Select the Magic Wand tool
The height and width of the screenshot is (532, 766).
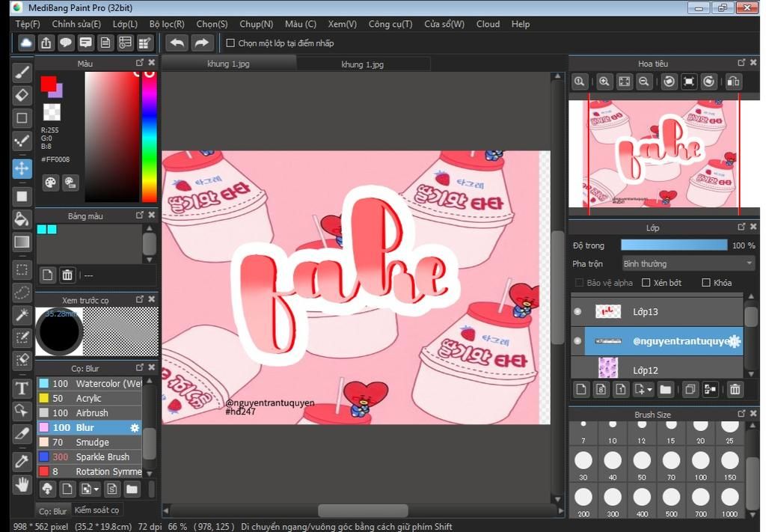coord(22,314)
